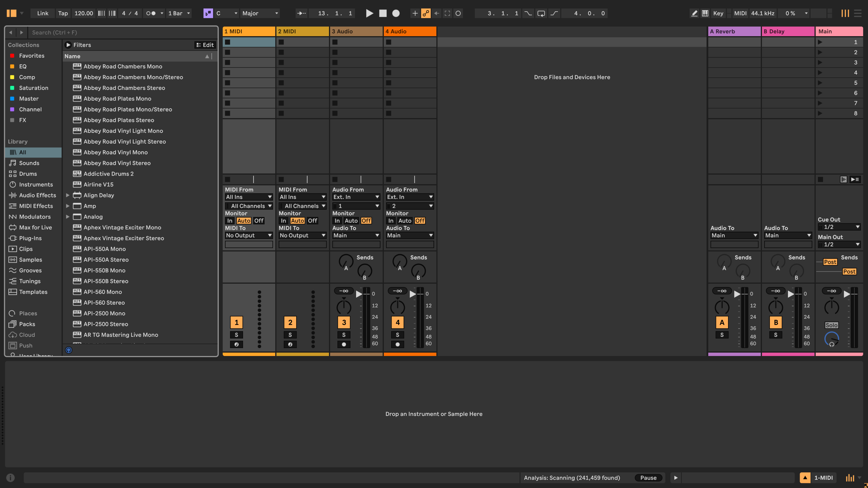
Task: Solo track 3 Audio
Action: pos(344,335)
